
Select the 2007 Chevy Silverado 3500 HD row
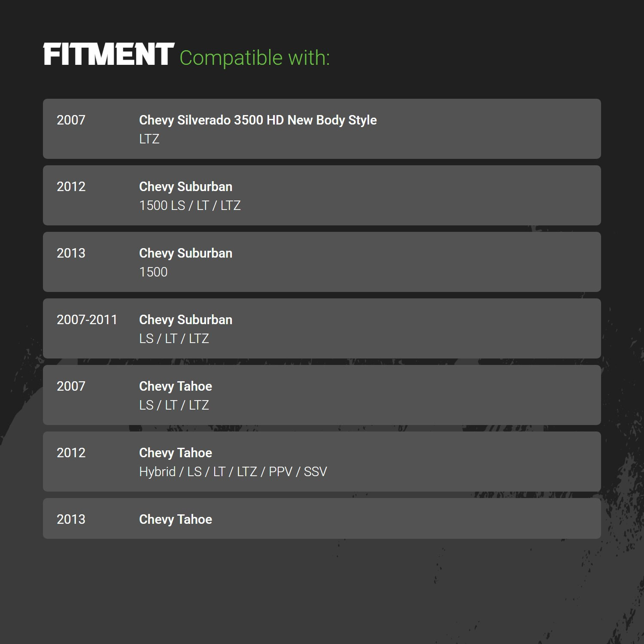[322, 129]
